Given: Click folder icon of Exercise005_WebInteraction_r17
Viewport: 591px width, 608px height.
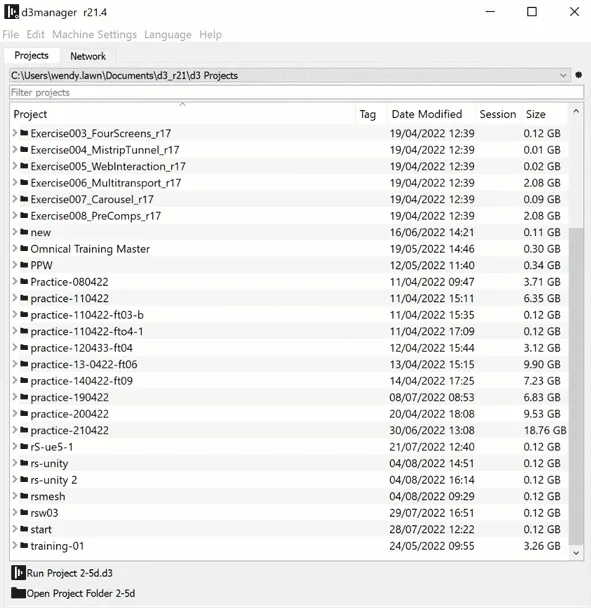Looking at the screenshot, I should (24, 166).
